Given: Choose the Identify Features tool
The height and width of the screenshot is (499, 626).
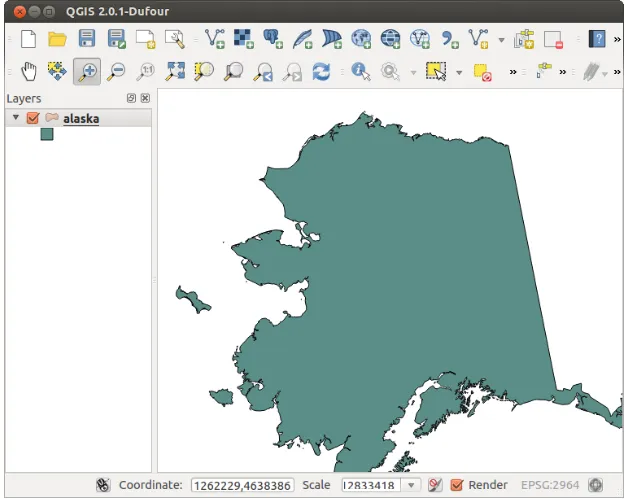Looking at the screenshot, I should [360, 72].
